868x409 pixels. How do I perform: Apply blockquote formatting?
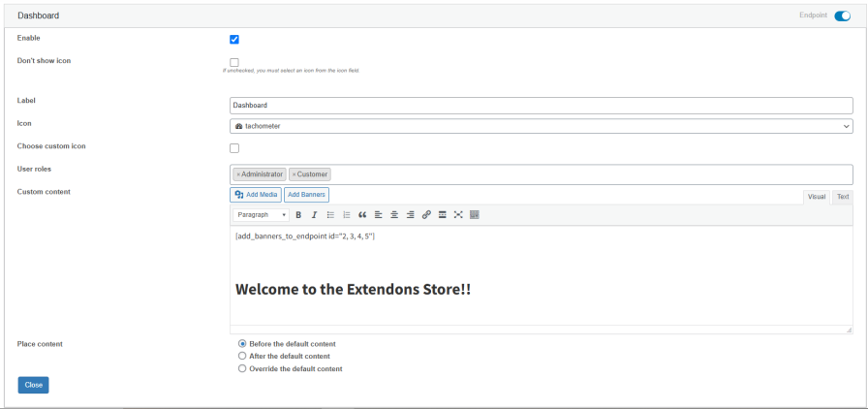coord(362,215)
